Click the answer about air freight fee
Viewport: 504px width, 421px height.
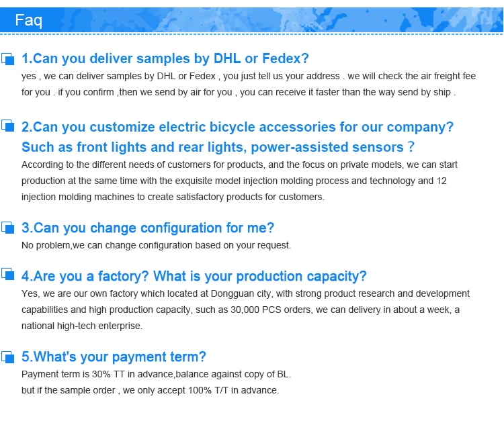coord(249,84)
